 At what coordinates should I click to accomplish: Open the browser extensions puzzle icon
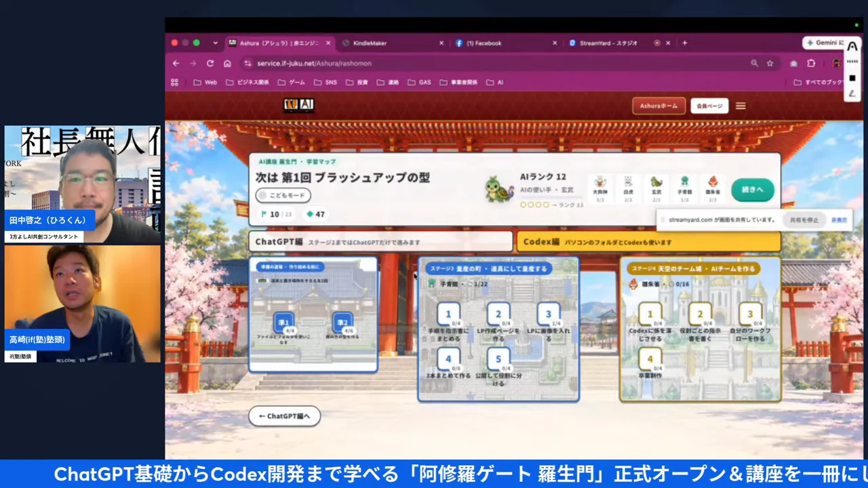[811, 63]
